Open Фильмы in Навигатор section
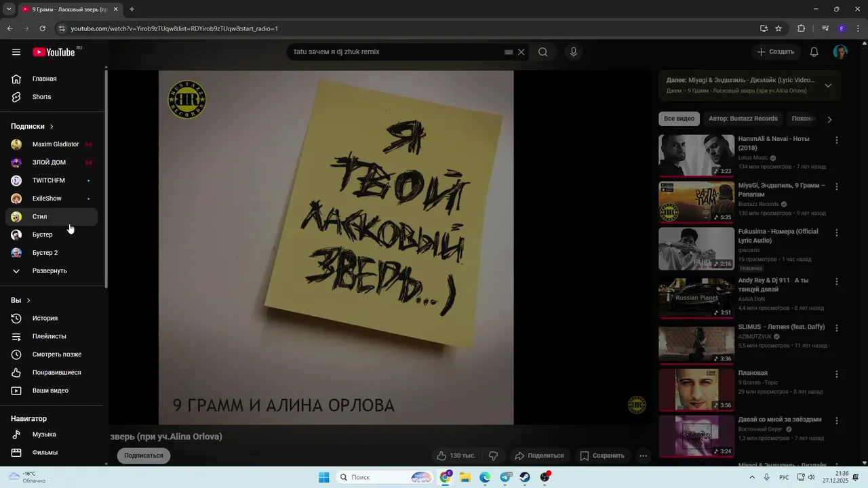The image size is (868, 488). 52,452
